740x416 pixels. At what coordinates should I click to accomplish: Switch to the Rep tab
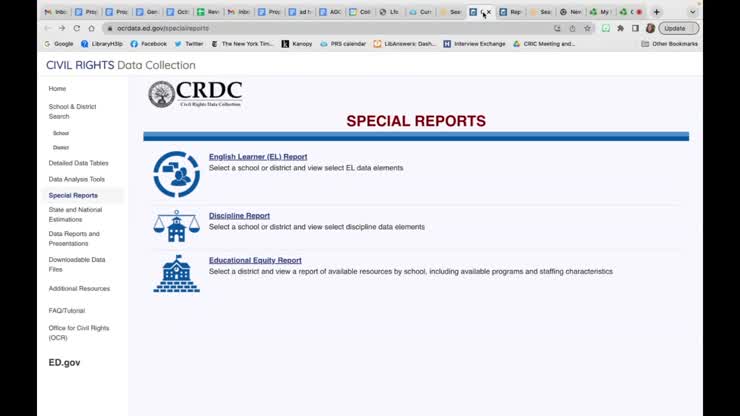tap(511, 12)
